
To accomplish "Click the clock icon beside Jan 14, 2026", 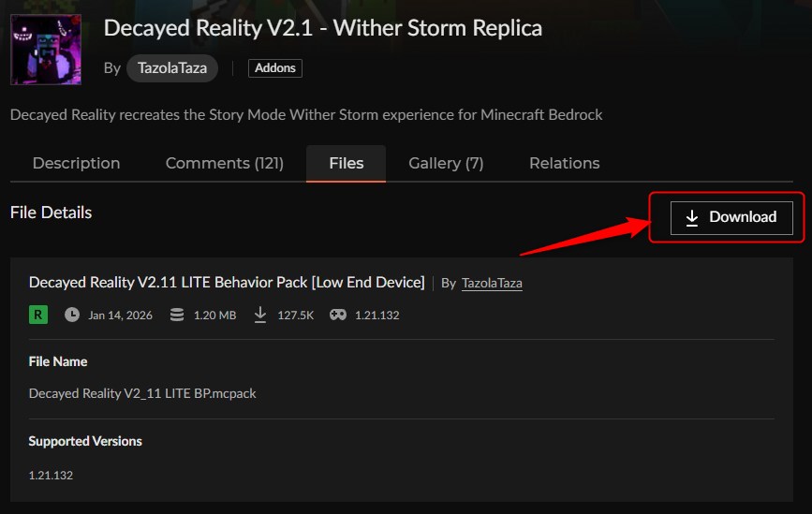I will pos(72,315).
